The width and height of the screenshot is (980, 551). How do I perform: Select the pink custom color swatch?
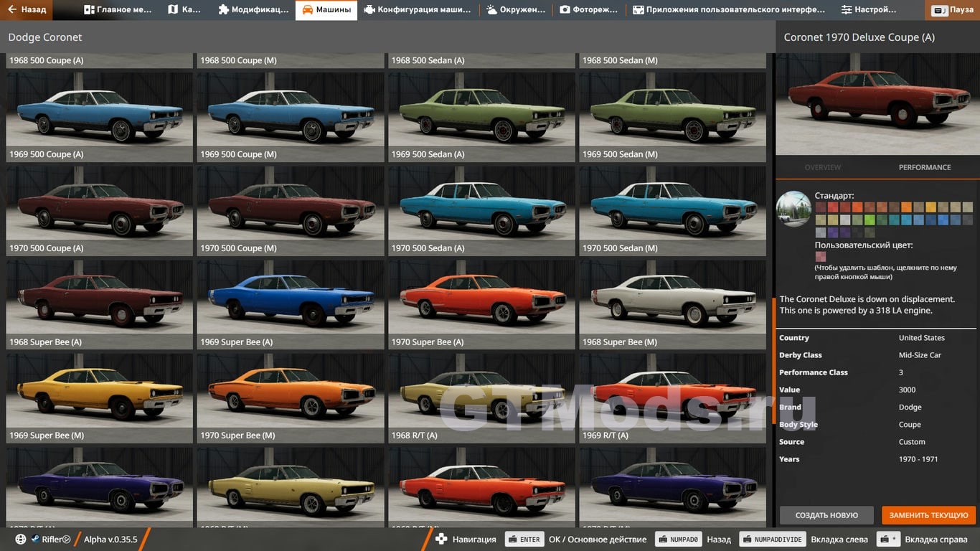click(x=821, y=257)
